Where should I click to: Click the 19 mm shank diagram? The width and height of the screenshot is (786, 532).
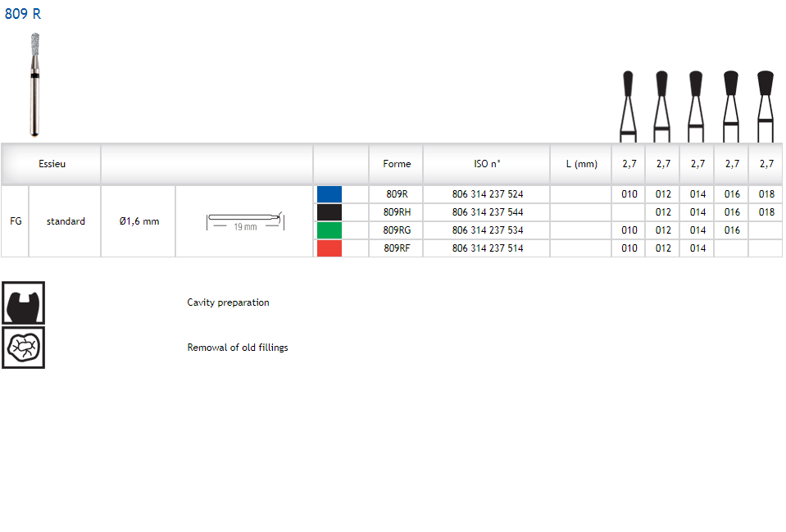pyautogui.click(x=244, y=221)
